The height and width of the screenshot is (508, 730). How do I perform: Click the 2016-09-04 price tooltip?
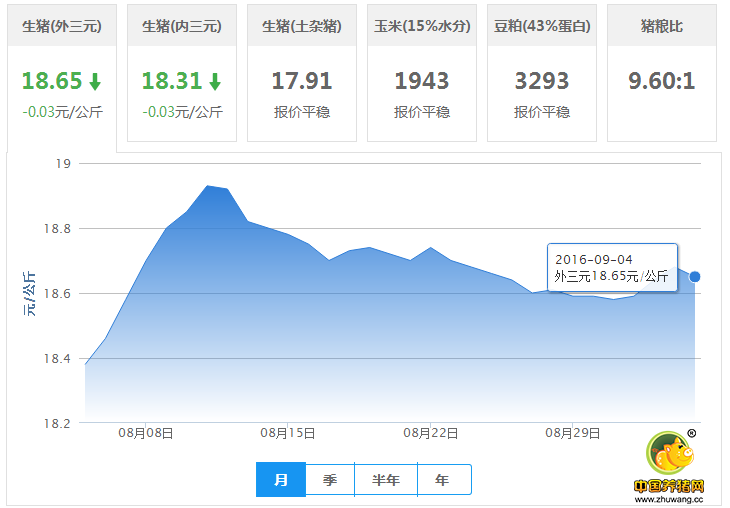pyautogui.click(x=612, y=267)
